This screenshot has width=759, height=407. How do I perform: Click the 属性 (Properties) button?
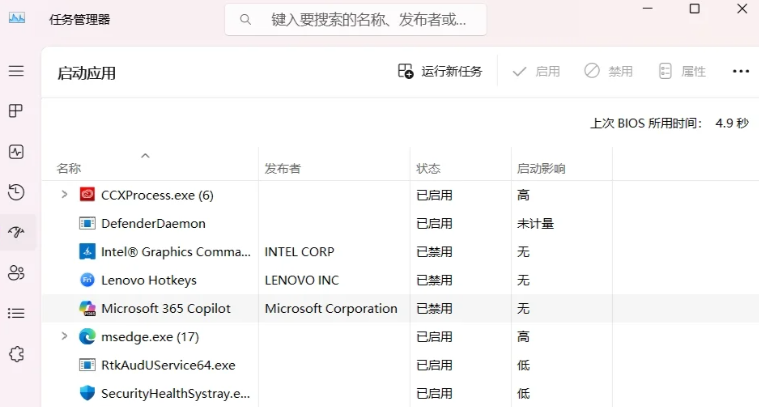[682, 72]
